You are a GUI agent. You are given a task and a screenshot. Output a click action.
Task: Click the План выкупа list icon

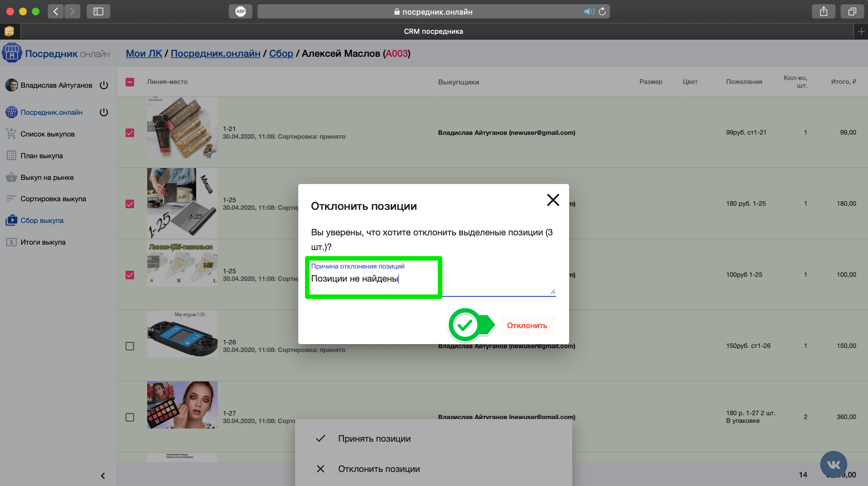11,156
